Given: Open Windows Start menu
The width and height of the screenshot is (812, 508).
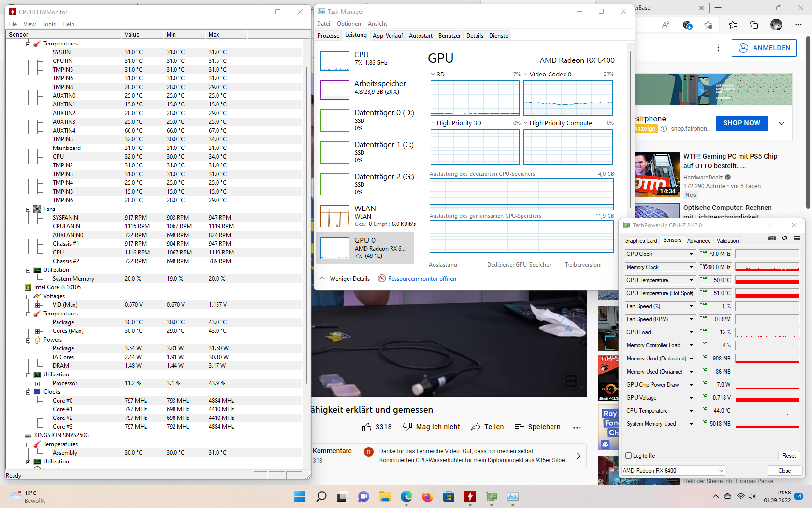Looking at the screenshot, I should point(300,496).
